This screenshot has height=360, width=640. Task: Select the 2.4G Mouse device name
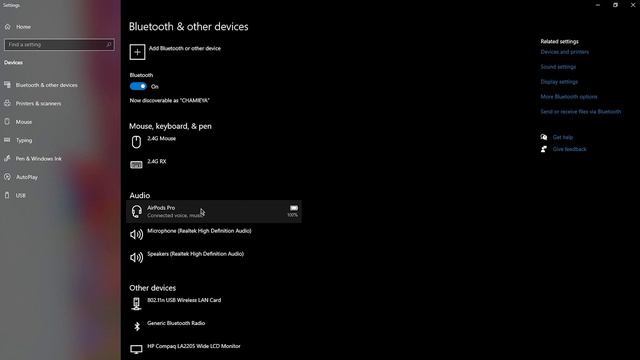(162, 138)
